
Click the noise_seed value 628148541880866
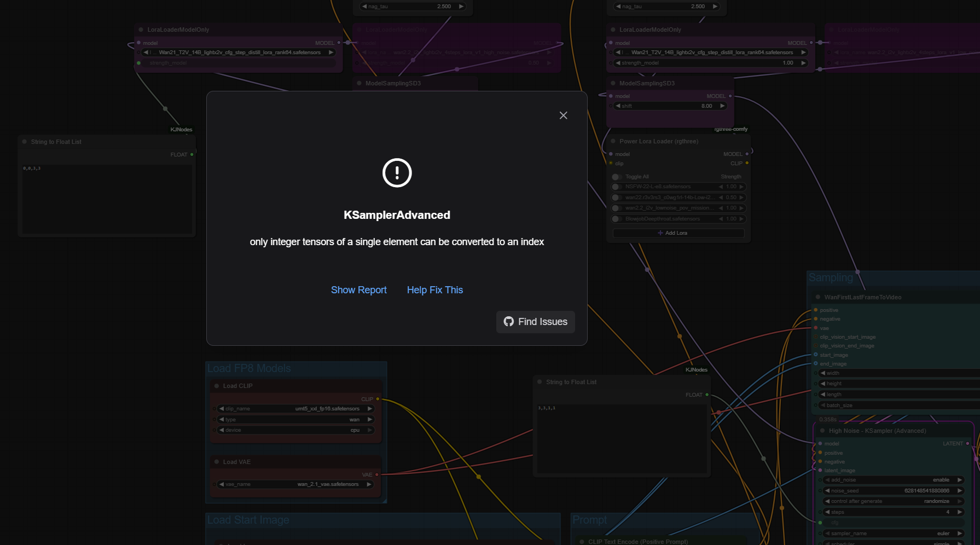926,491
